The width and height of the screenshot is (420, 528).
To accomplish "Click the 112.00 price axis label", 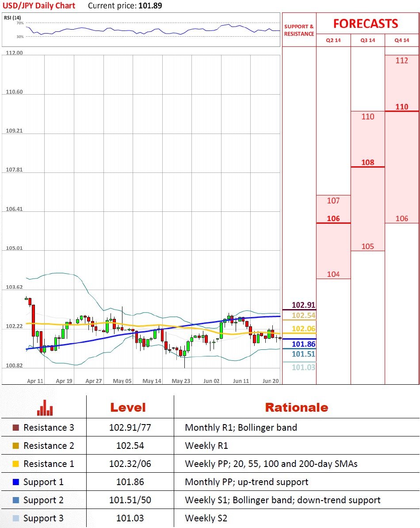I will 15,53.
